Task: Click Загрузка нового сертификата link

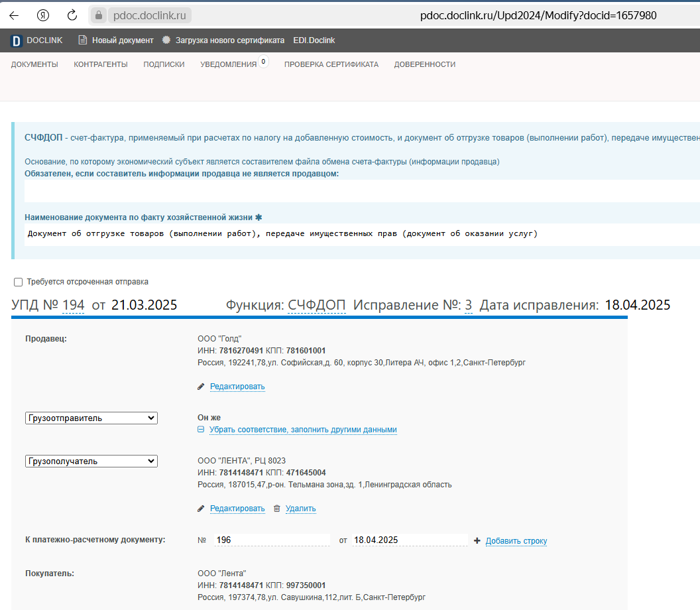Action: point(230,40)
